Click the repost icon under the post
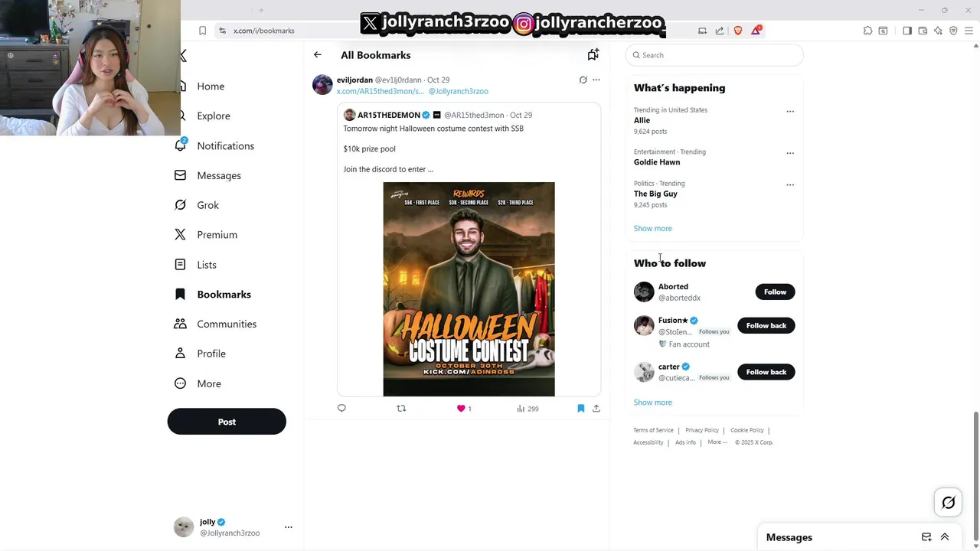Screen dimensions: 980x551 click(401, 409)
